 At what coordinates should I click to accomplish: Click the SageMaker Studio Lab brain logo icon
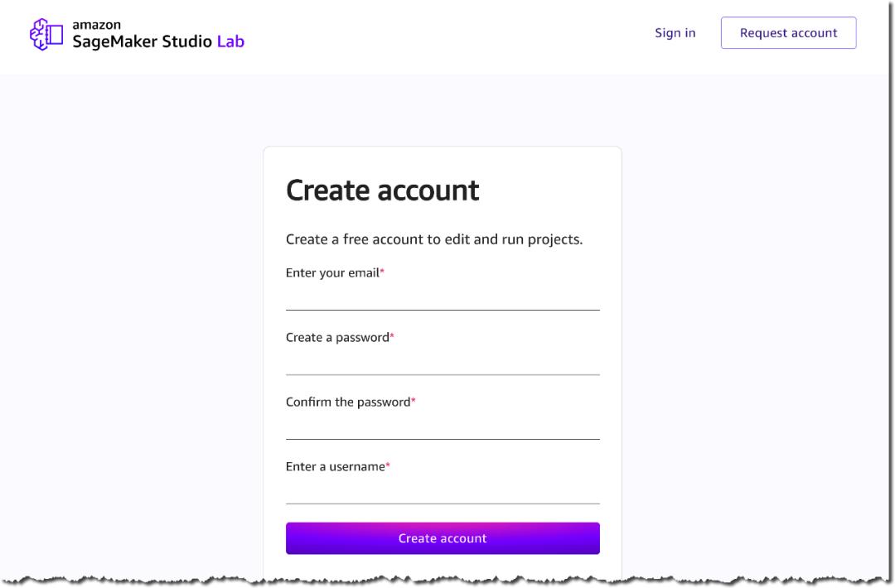46,34
